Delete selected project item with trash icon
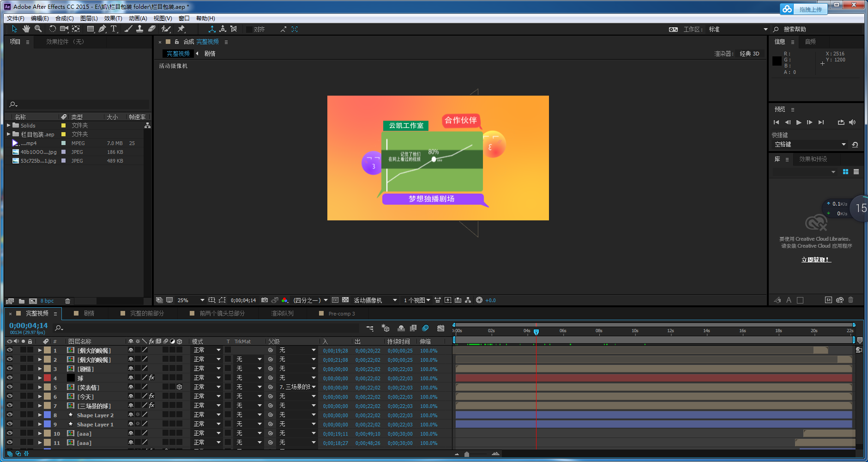 tap(67, 301)
